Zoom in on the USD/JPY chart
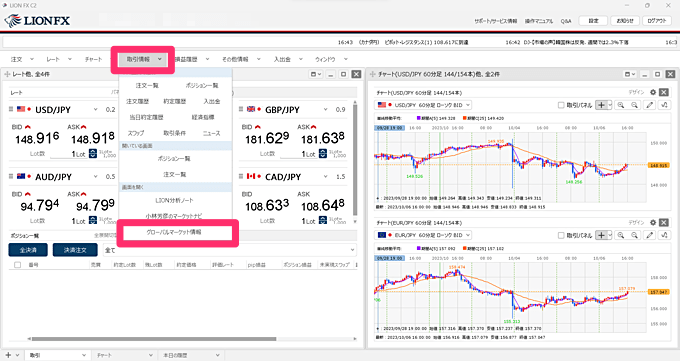This screenshot has height=361, width=680. pos(621,105)
